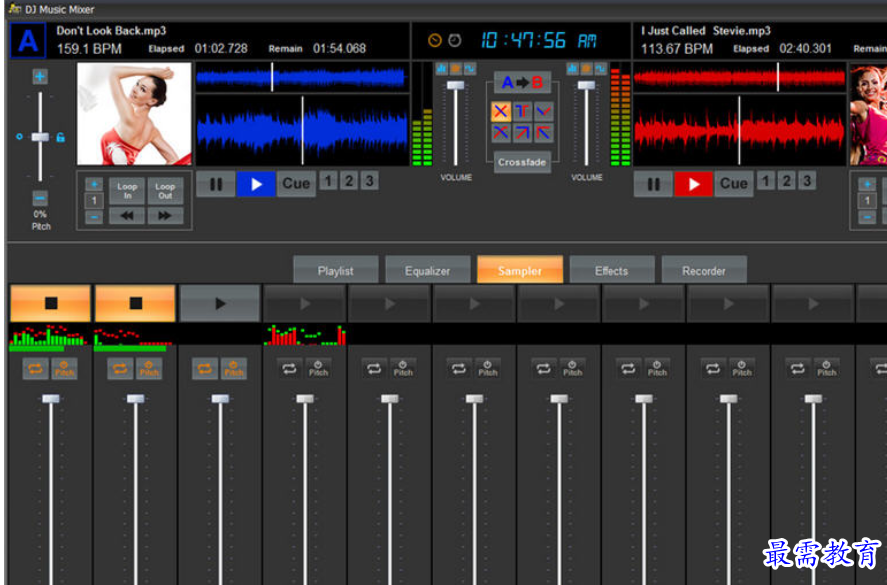
Task: Click the plus button above deck A pitch slider
Action: (40, 76)
